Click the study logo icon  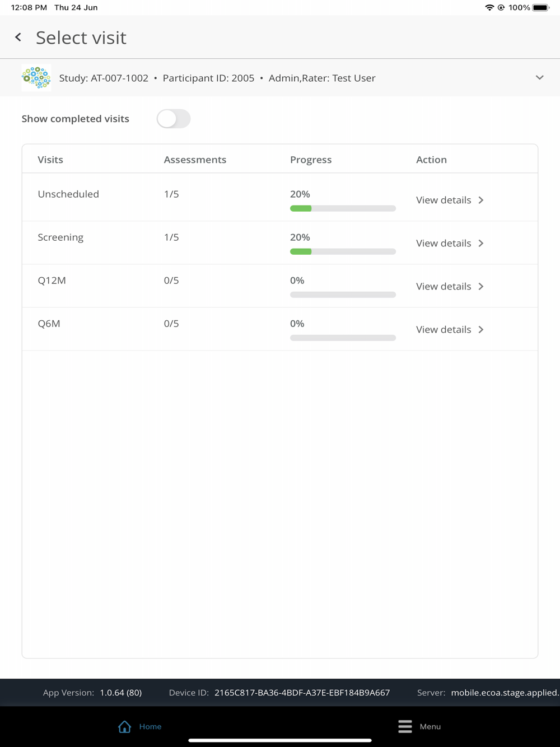(x=36, y=77)
